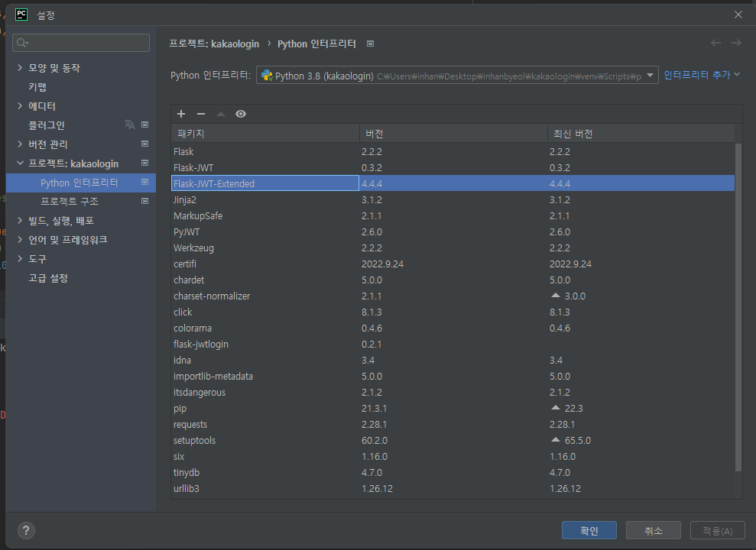Select the Flask-JWT package row

453,167
